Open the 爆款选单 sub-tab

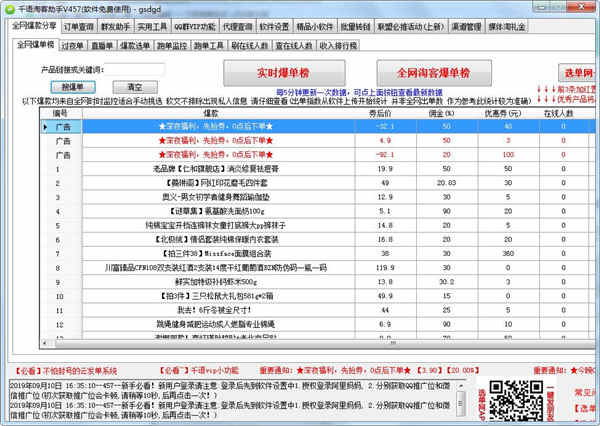135,46
